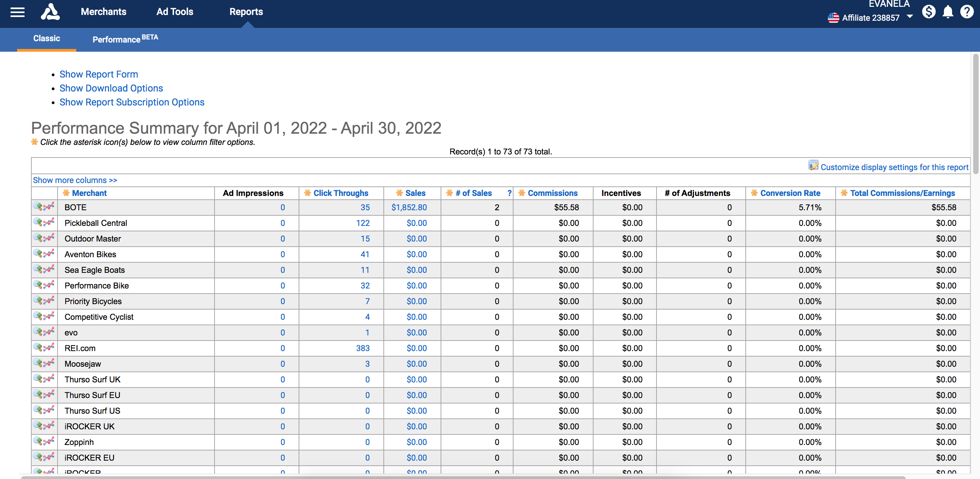Sort by the # of Sales column header

(x=474, y=193)
